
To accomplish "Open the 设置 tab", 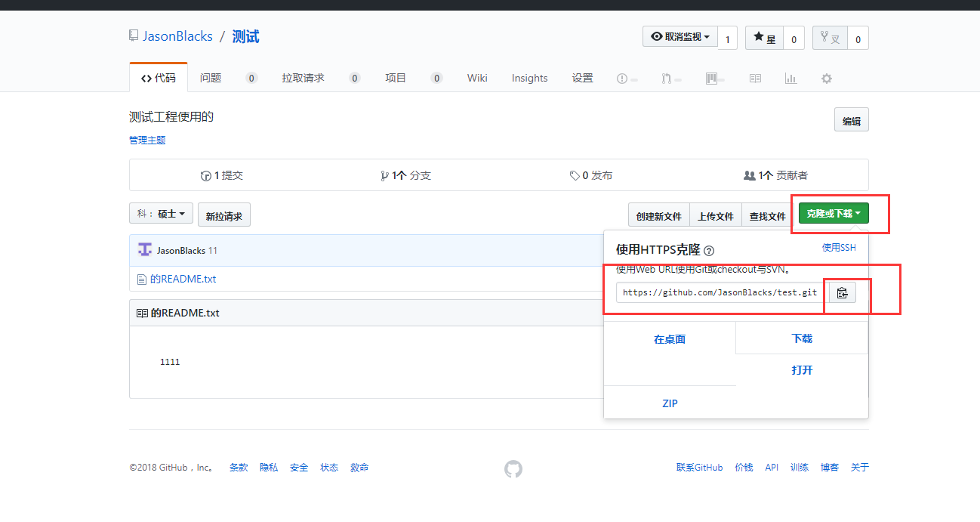I will [x=582, y=78].
